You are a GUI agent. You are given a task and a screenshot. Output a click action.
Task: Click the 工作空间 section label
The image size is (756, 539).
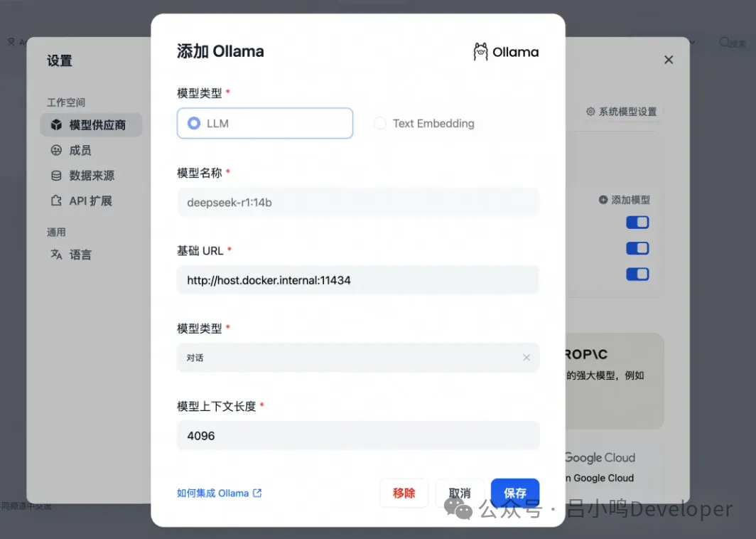66,102
